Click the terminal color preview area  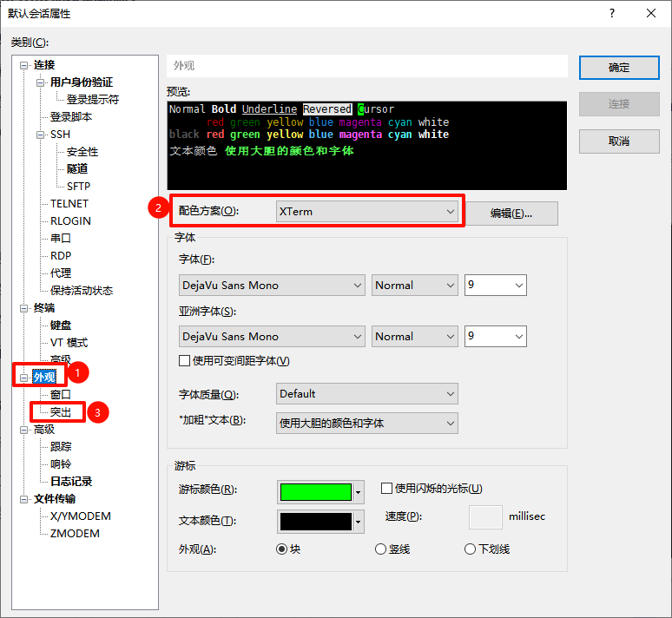coord(367,146)
